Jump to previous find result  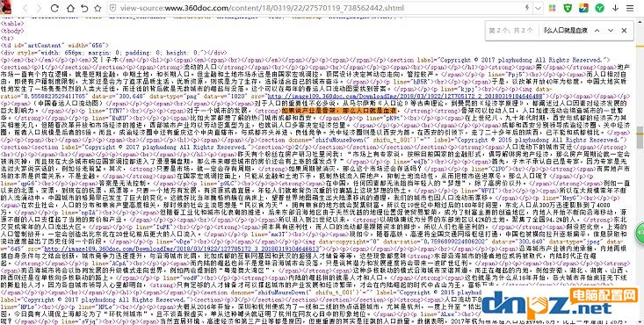tap(597, 31)
